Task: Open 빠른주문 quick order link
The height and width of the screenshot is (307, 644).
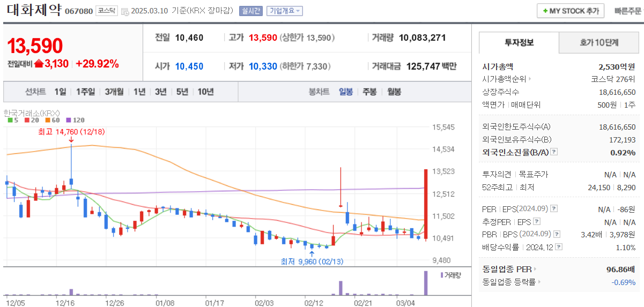Action: (x=627, y=11)
